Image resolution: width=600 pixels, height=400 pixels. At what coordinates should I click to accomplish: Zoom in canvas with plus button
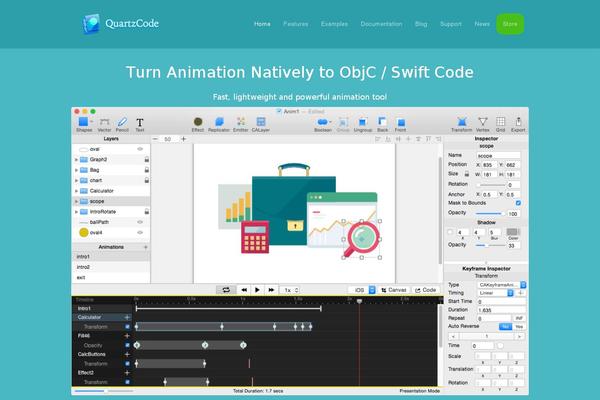point(184,139)
